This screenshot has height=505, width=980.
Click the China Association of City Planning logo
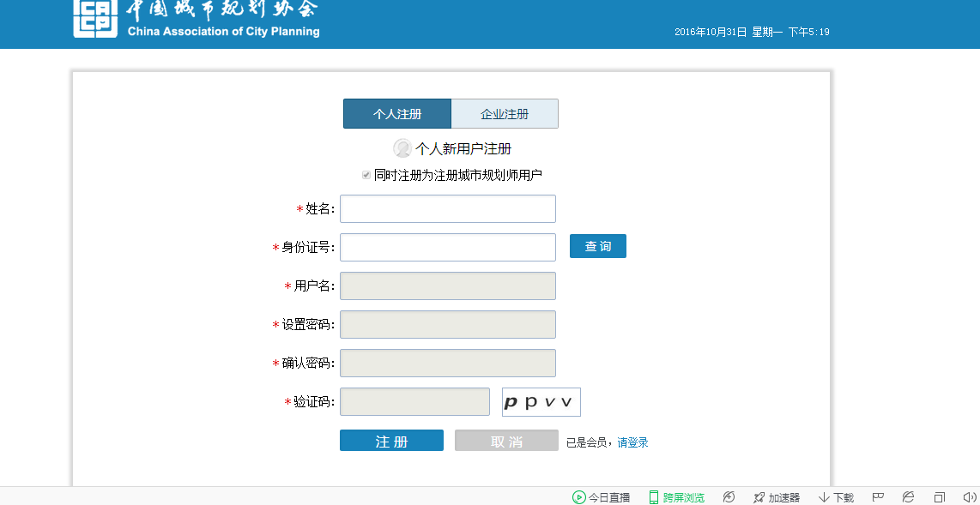coord(95,19)
